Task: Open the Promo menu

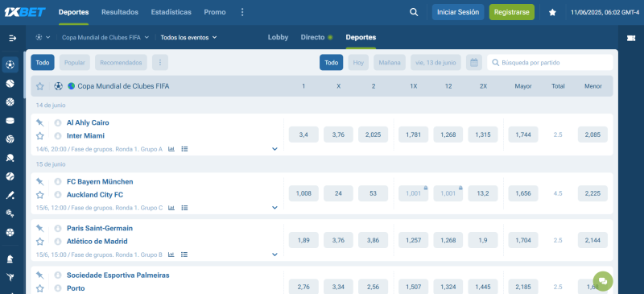Action: coord(215,12)
